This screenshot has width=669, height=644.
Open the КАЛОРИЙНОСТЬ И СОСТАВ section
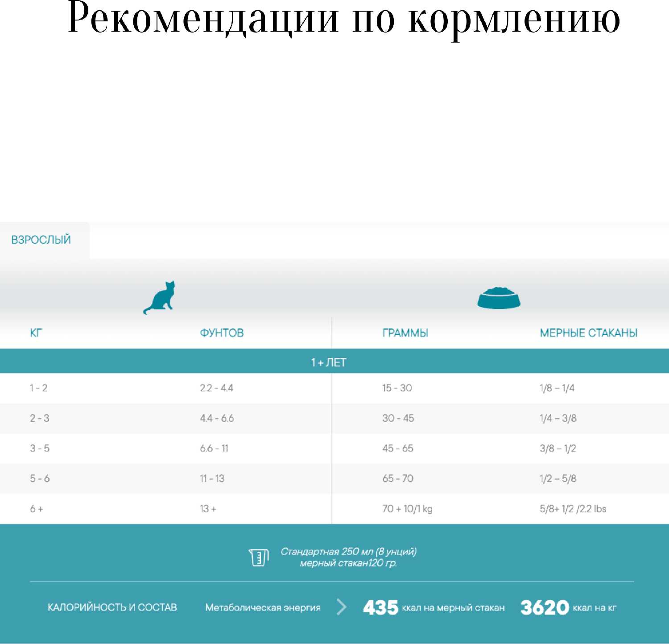click(112, 607)
